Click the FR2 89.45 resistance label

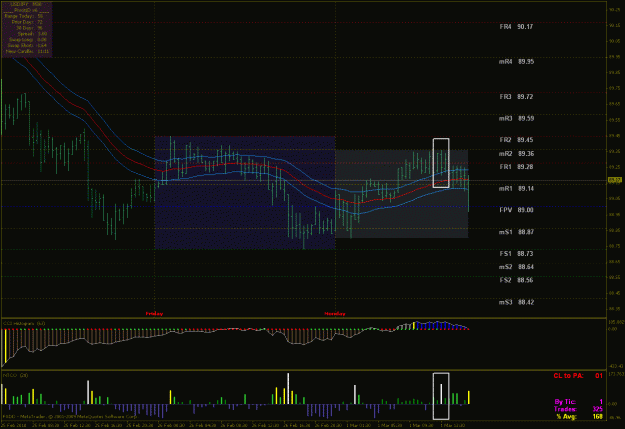tap(516, 140)
